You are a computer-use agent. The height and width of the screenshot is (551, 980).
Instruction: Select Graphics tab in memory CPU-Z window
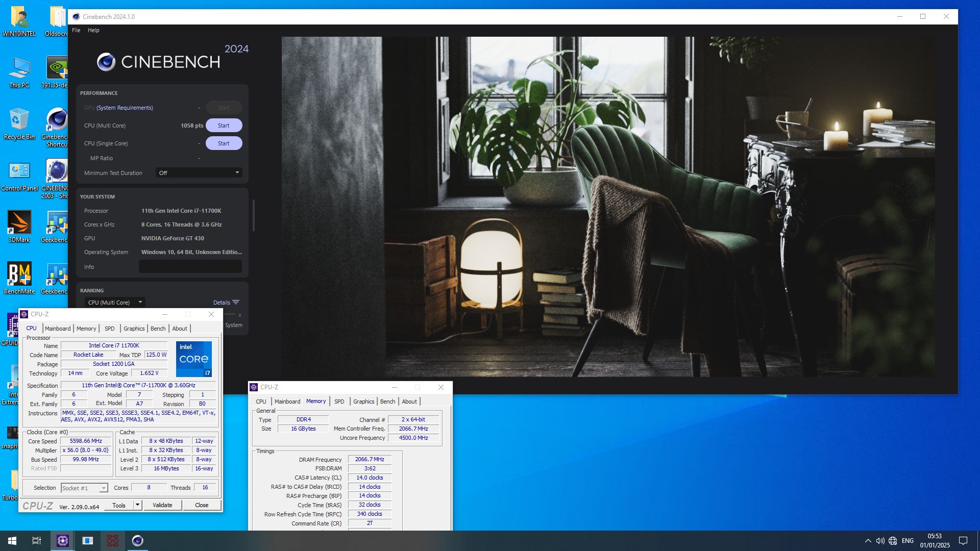pyautogui.click(x=363, y=402)
